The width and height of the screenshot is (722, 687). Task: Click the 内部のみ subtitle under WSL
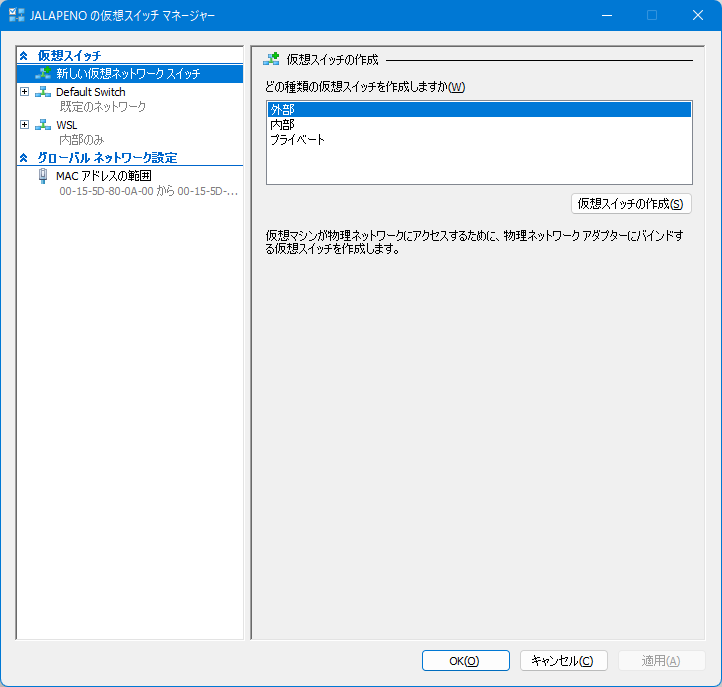(x=82, y=140)
